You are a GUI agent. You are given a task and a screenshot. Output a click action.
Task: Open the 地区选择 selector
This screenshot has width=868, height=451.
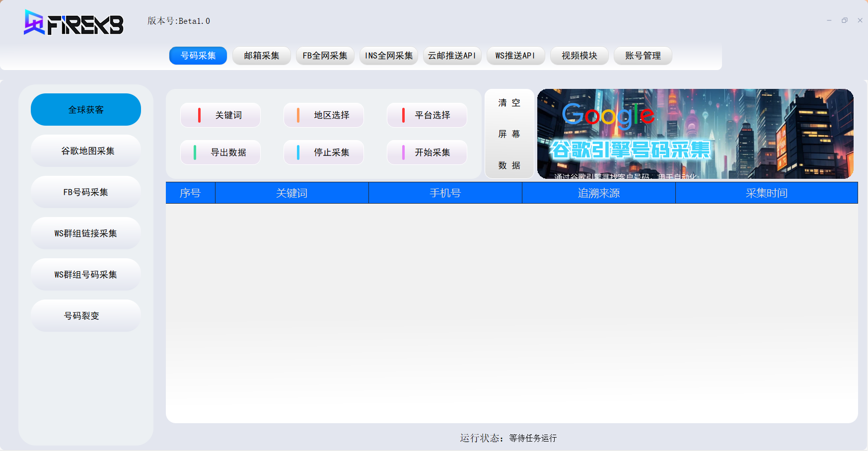pos(324,115)
